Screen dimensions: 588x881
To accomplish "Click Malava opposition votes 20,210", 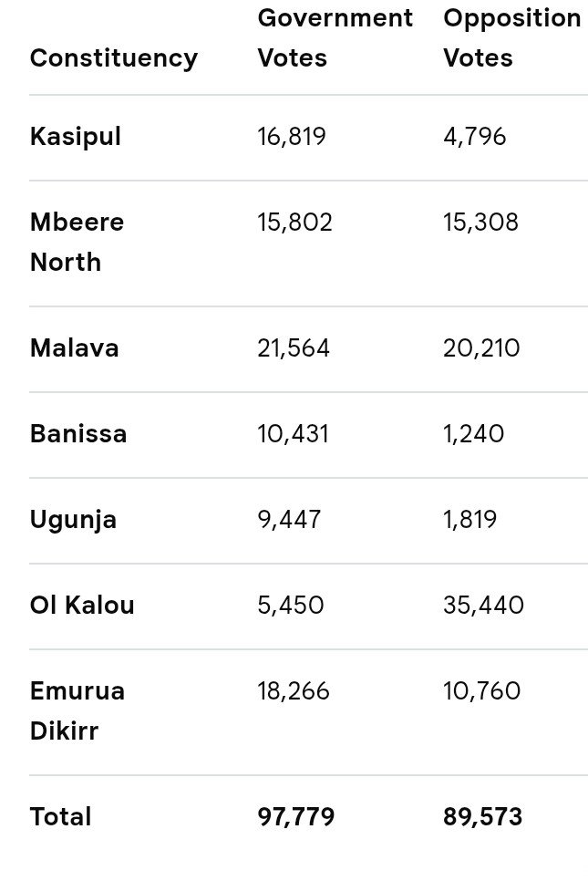I will tap(481, 348).
